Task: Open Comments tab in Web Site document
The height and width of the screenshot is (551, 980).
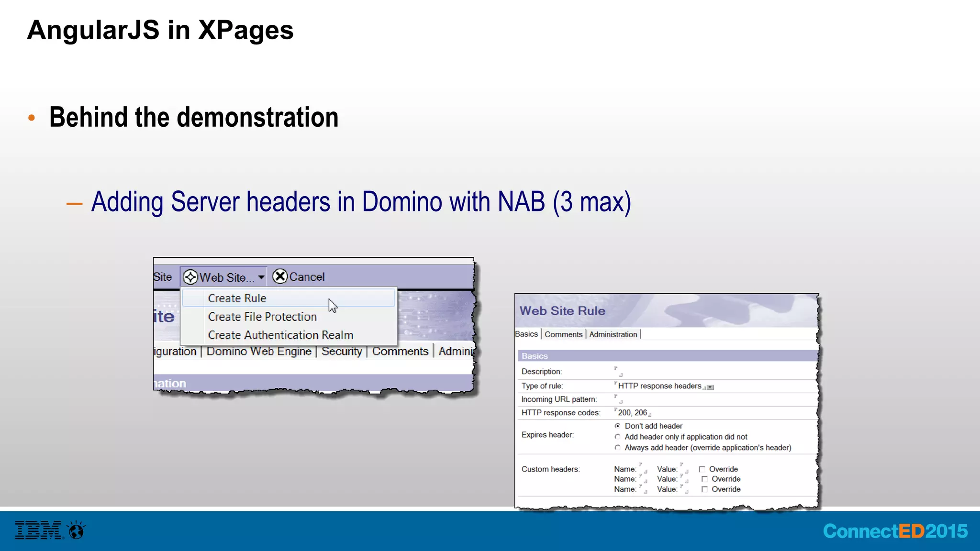Action: pos(400,352)
